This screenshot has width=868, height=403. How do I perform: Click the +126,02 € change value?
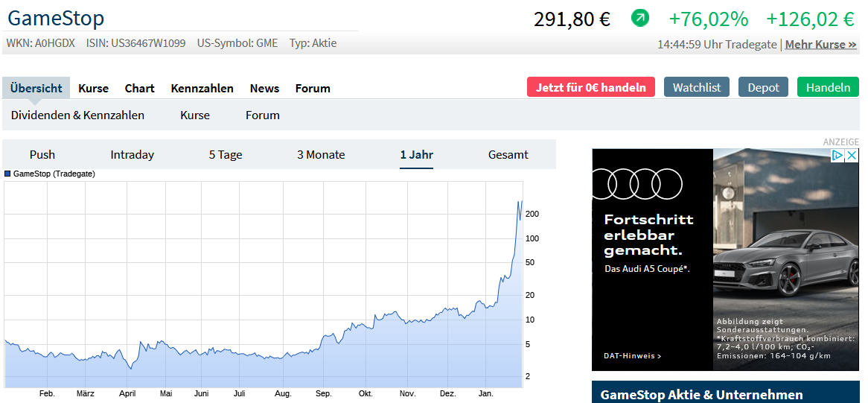point(811,19)
